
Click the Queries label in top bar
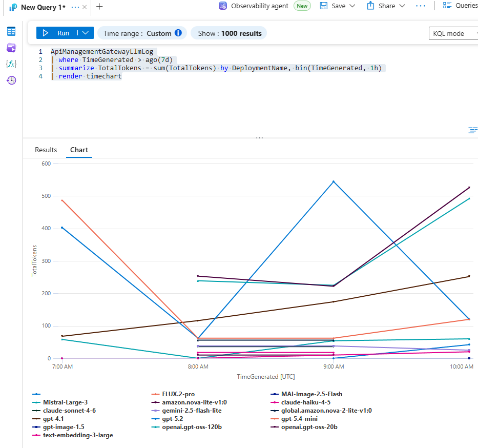pyautogui.click(x=466, y=6)
